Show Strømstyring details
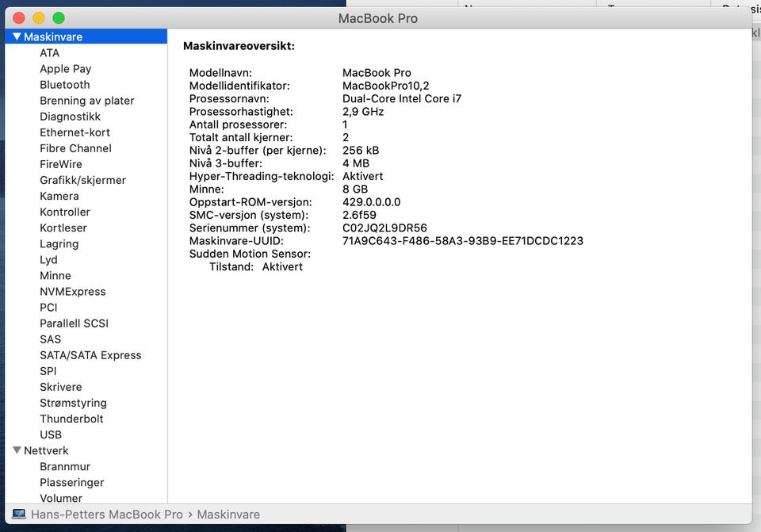This screenshot has height=532, width=761. (73, 403)
